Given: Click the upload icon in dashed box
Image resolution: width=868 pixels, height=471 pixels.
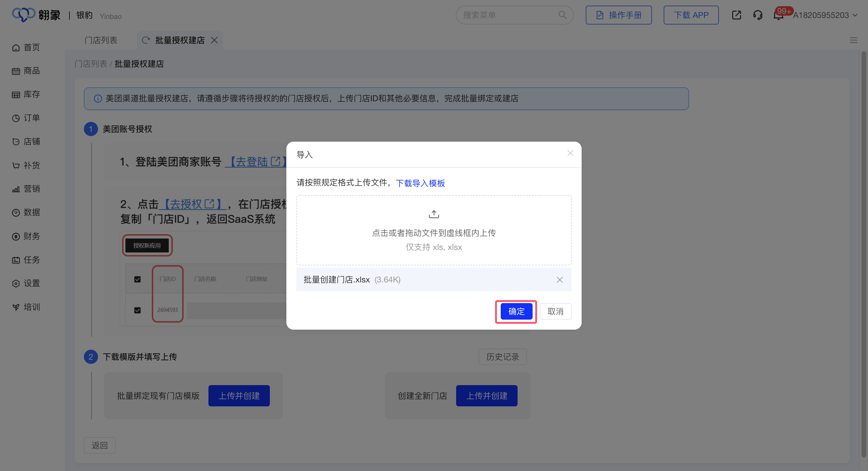Looking at the screenshot, I should [434, 214].
